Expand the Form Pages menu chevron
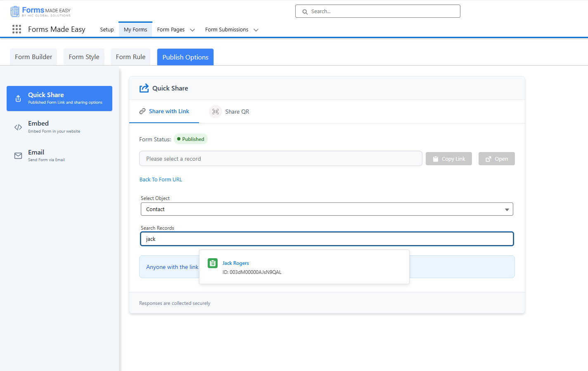This screenshot has width=588, height=371. pyautogui.click(x=192, y=30)
